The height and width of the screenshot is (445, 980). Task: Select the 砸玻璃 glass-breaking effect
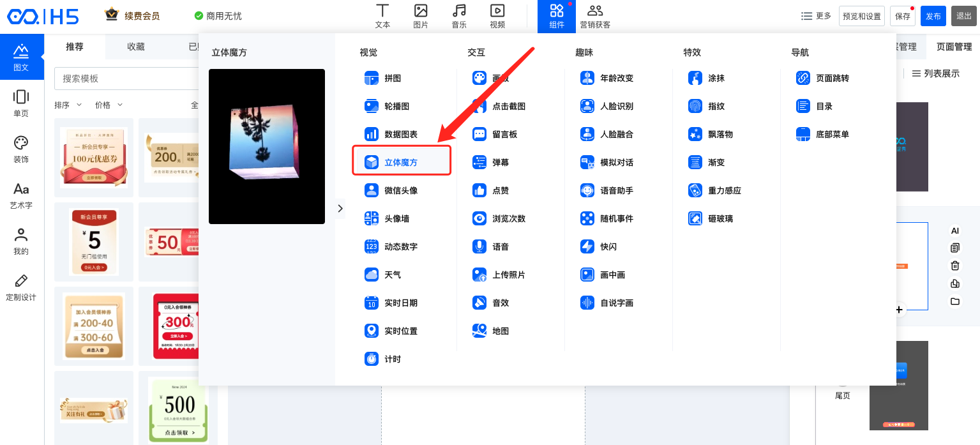click(x=720, y=218)
